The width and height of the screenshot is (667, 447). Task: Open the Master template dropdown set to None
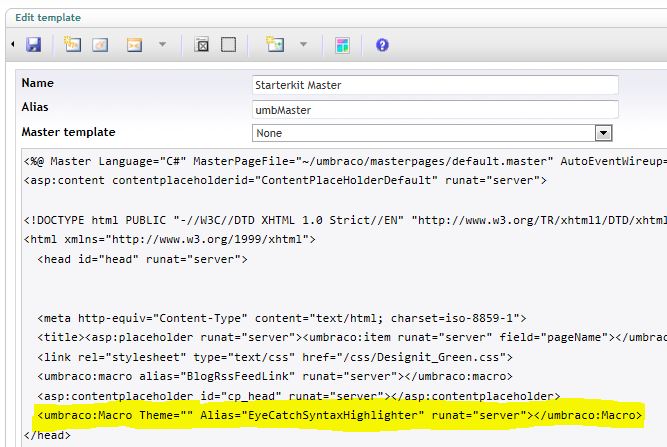[432, 133]
